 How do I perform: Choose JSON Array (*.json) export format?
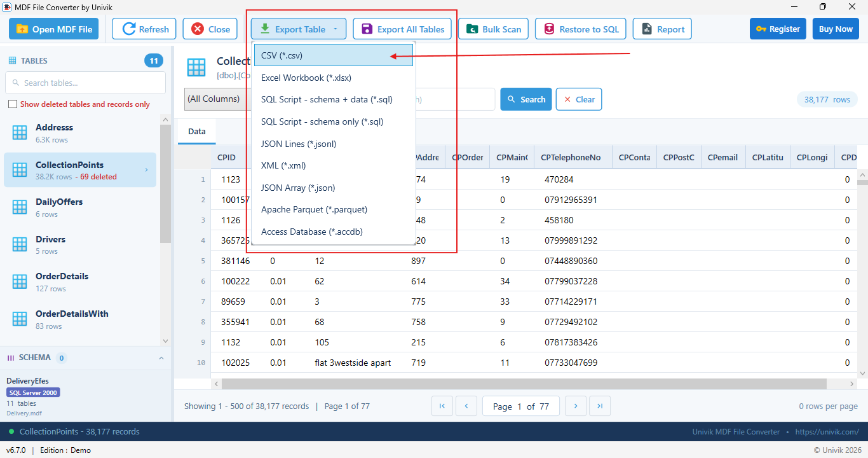pos(334,188)
